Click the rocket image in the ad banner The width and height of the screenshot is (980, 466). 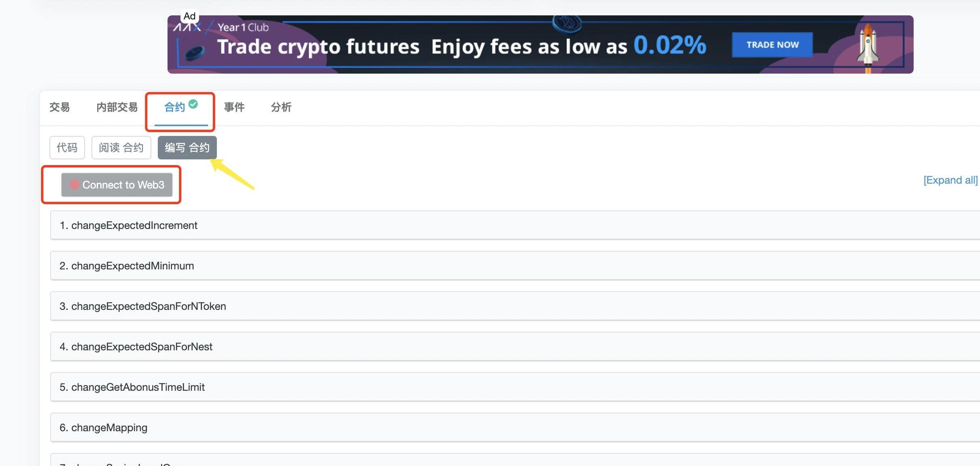867,48
